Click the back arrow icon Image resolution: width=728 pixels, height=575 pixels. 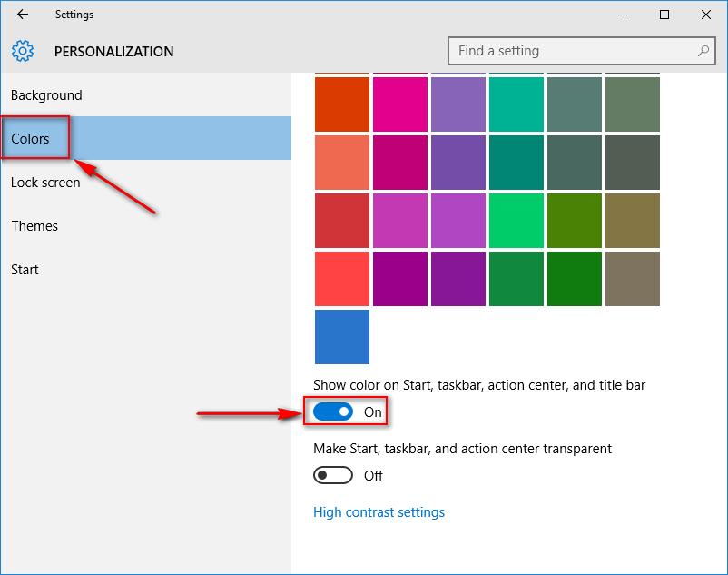point(23,15)
